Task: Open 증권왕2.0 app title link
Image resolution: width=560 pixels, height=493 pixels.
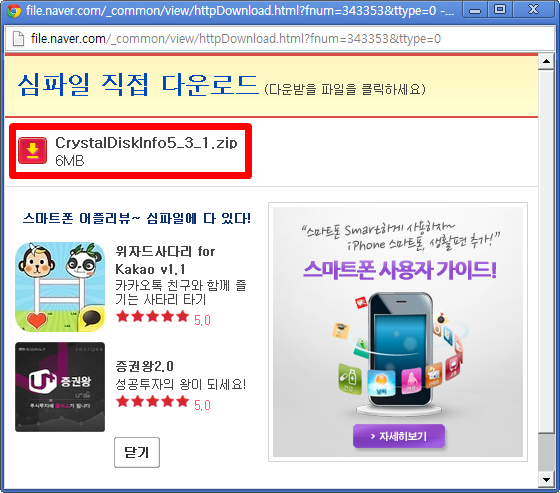Action: pyautogui.click(x=144, y=366)
